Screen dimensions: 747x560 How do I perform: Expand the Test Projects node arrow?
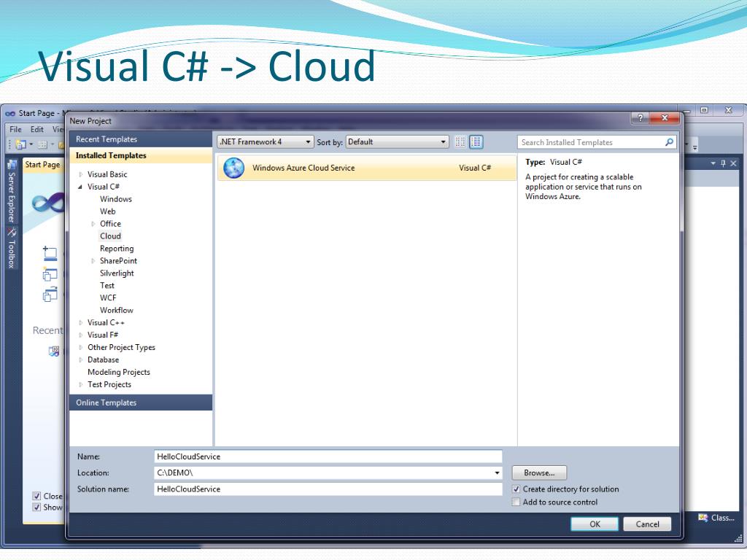coord(80,385)
